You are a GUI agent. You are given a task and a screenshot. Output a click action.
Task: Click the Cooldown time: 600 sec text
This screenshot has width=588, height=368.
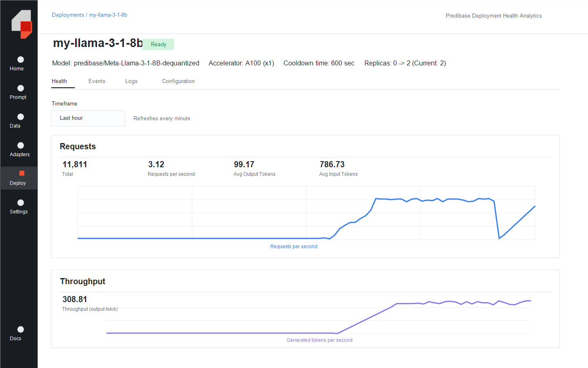coord(319,63)
